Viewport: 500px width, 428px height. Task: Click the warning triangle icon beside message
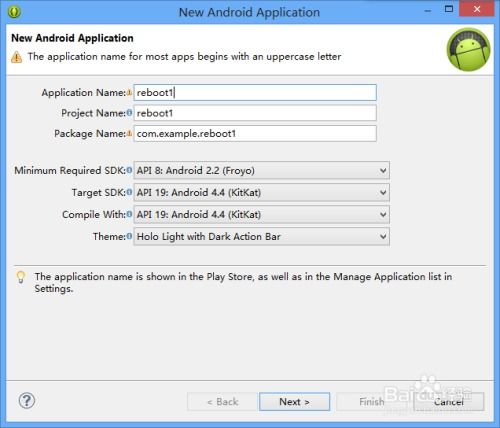[16, 57]
